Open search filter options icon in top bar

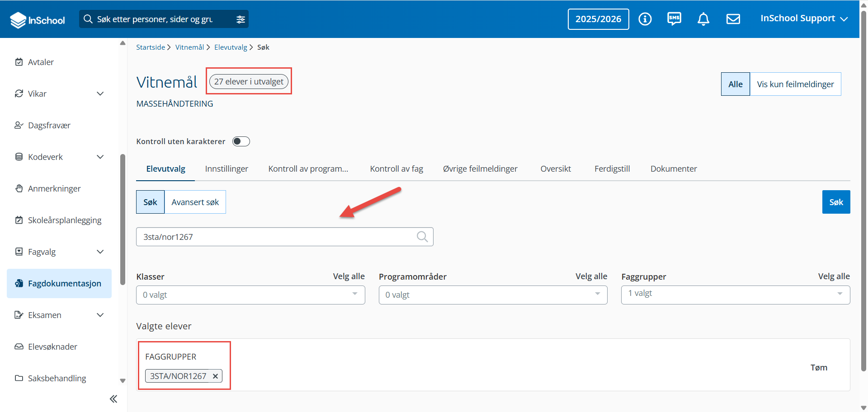pyautogui.click(x=241, y=19)
